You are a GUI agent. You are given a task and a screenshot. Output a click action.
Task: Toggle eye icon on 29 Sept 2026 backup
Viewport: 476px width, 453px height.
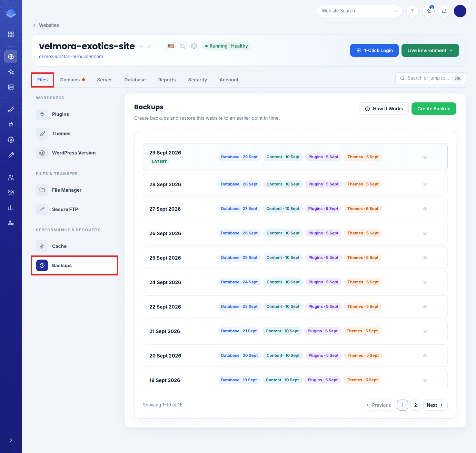[x=425, y=157]
